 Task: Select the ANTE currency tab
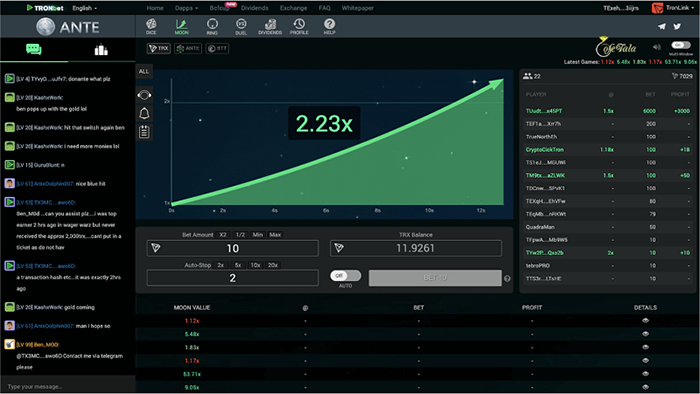188,48
